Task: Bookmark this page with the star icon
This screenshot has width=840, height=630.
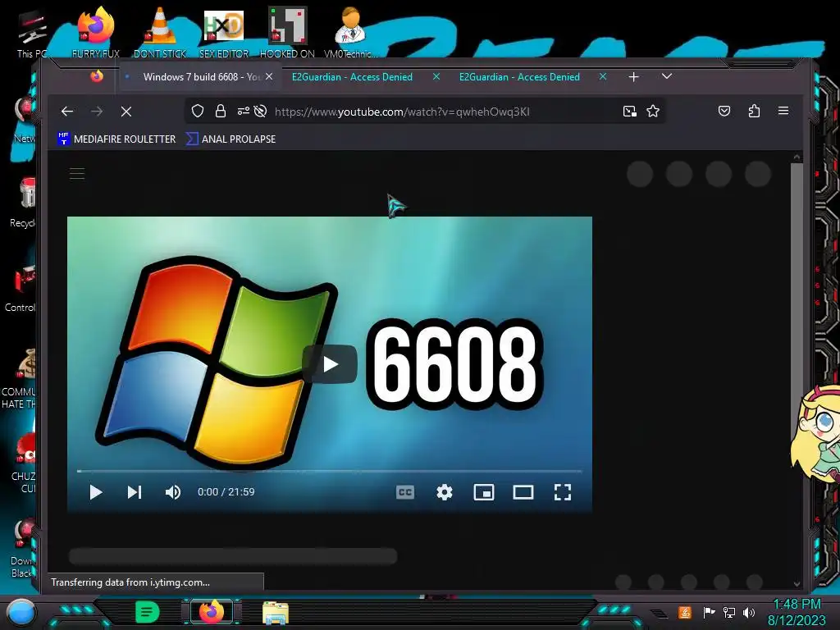Action: coord(652,111)
